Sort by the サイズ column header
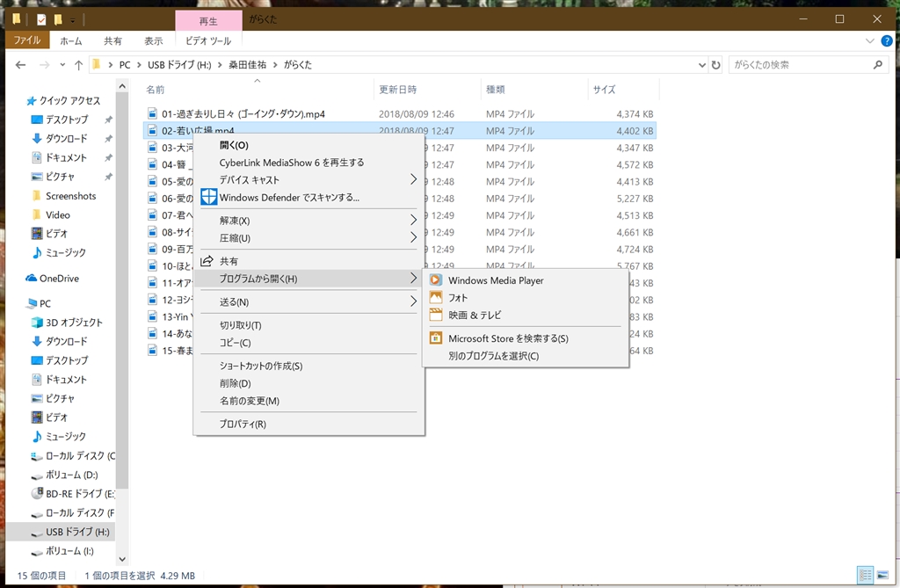This screenshot has height=588, width=900. [x=623, y=89]
